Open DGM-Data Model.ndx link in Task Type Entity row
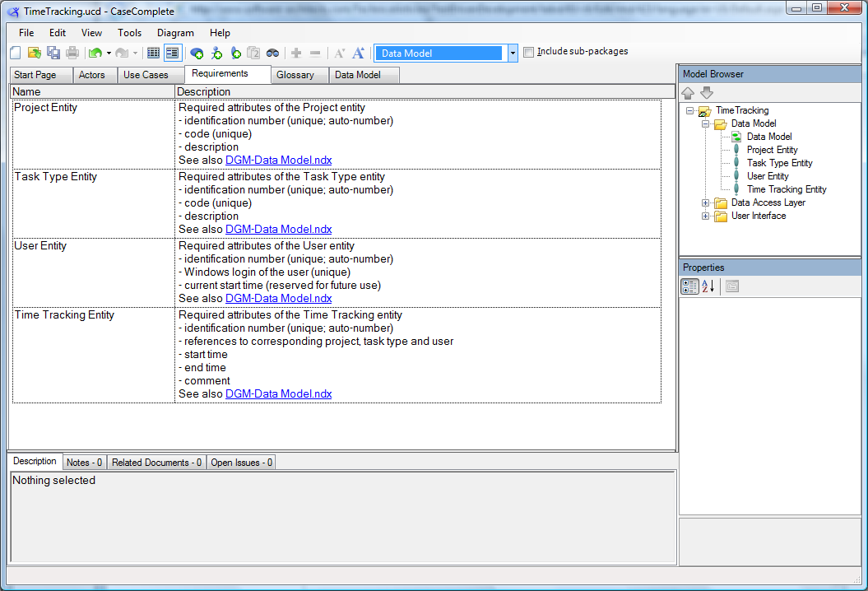The height and width of the screenshot is (591, 868). [x=278, y=230]
